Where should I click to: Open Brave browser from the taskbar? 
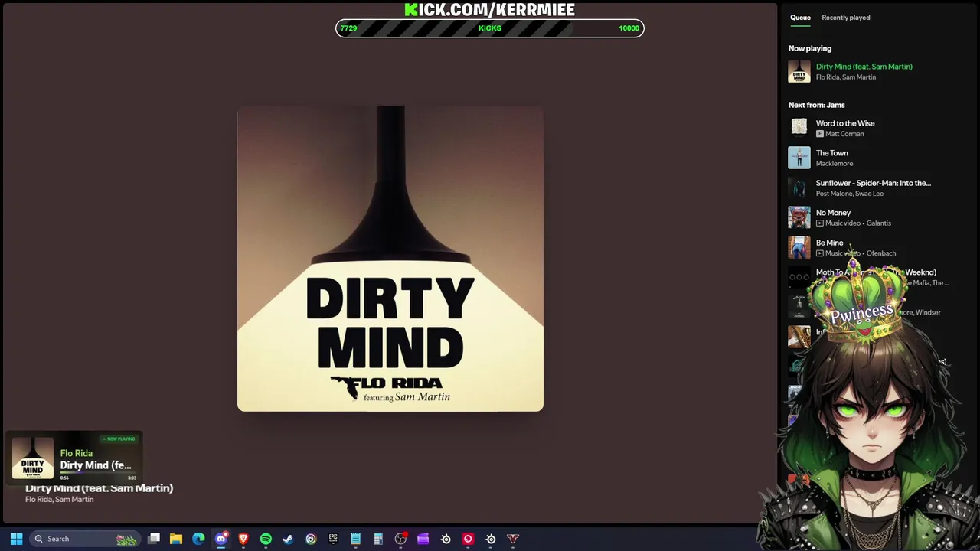pyautogui.click(x=243, y=539)
